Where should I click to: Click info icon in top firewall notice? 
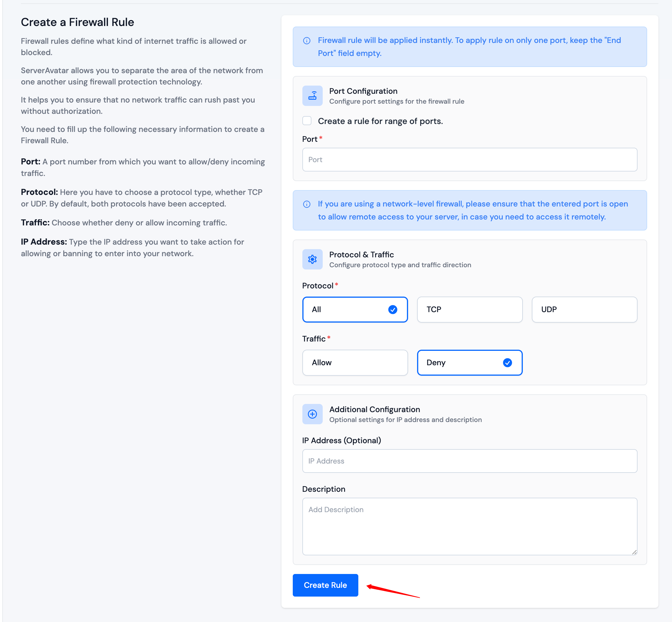tap(307, 41)
